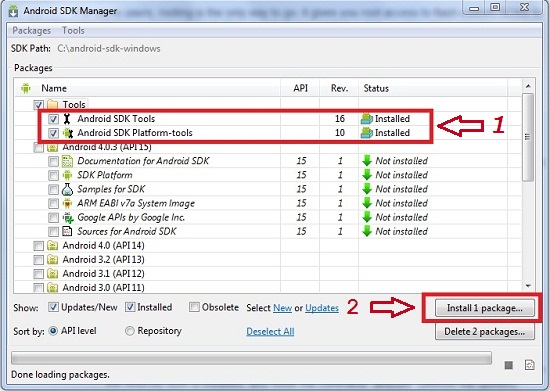Image resolution: width=550 pixels, height=391 pixels.
Task: Click the SDK path text C:\android-sdk-windows
Action: click(x=109, y=48)
